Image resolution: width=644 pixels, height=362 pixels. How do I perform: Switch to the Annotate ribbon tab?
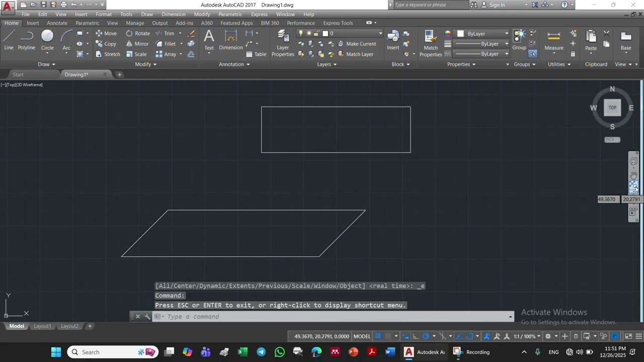[x=57, y=23]
